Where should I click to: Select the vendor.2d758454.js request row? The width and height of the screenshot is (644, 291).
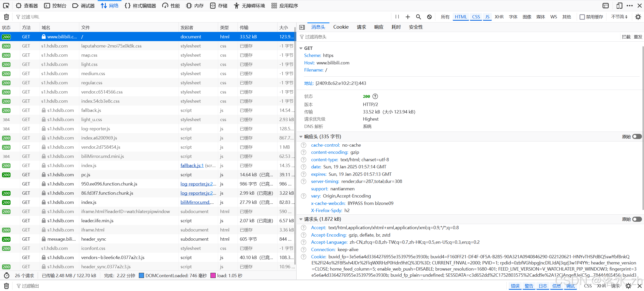(x=148, y=147)
